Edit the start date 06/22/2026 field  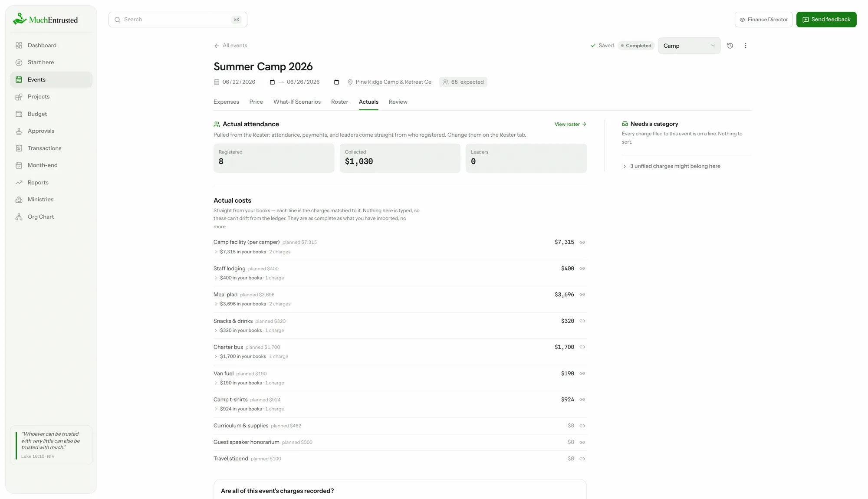pyautogui.click(x=239, y=82)
